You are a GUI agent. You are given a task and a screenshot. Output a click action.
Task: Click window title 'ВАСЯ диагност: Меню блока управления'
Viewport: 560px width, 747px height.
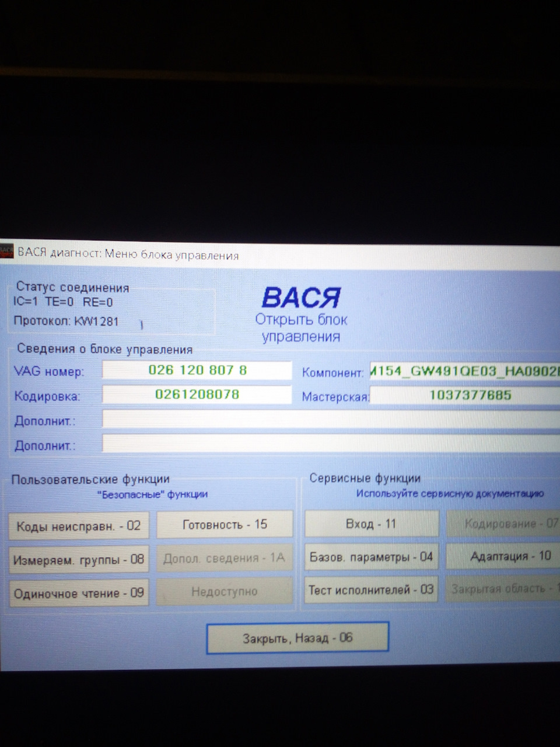click(128, 255)
